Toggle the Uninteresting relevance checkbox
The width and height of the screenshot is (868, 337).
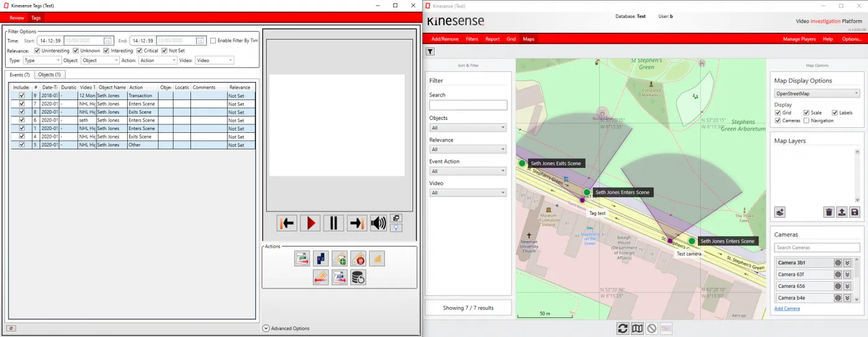tap(37, 51)
